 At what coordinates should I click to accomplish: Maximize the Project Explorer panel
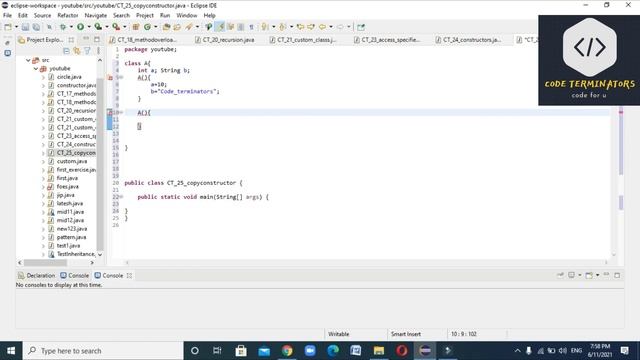[97, 39]
